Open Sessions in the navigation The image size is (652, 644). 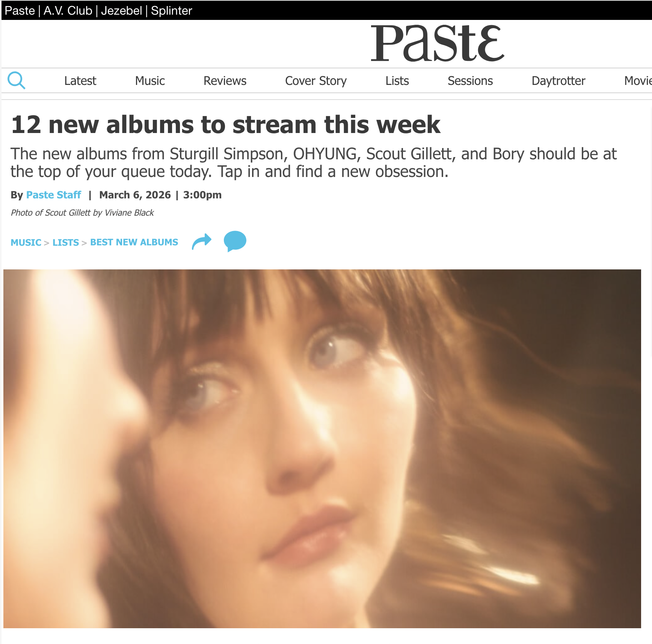click(x=470, y=81)
